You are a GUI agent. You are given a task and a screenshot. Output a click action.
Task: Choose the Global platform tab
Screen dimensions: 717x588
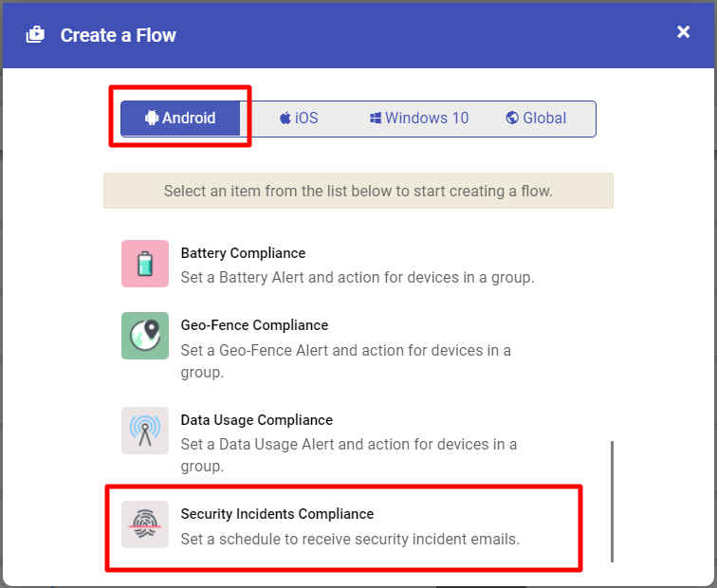537,118
